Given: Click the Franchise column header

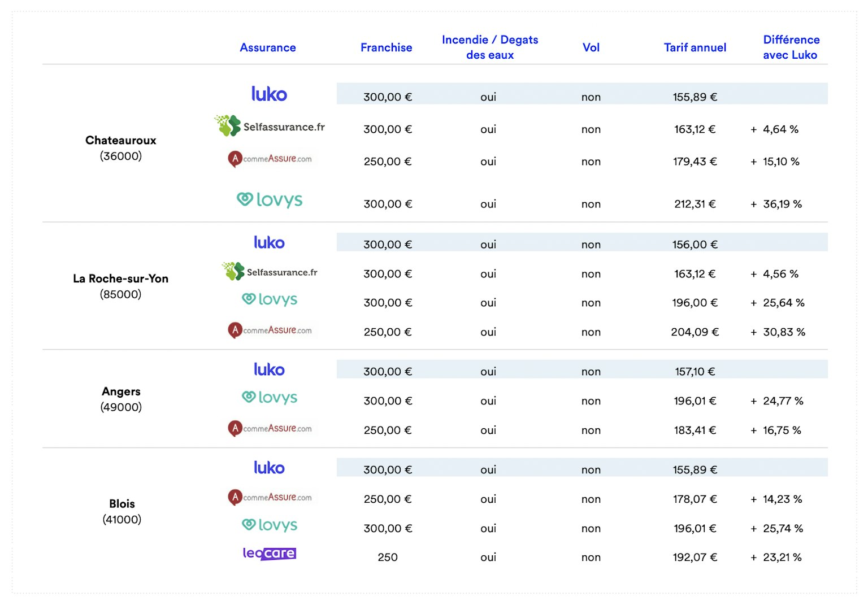Looking at the screenshot, I should point(387,47).
